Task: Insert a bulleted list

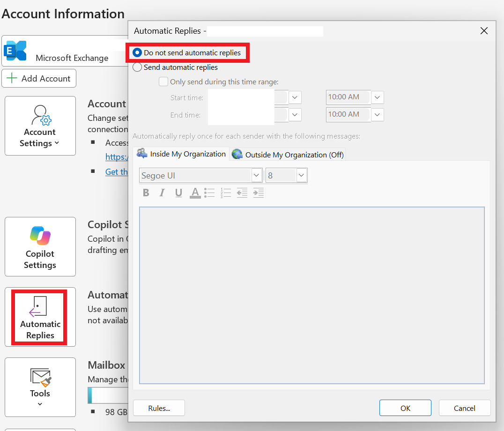Action: point(209,193)
